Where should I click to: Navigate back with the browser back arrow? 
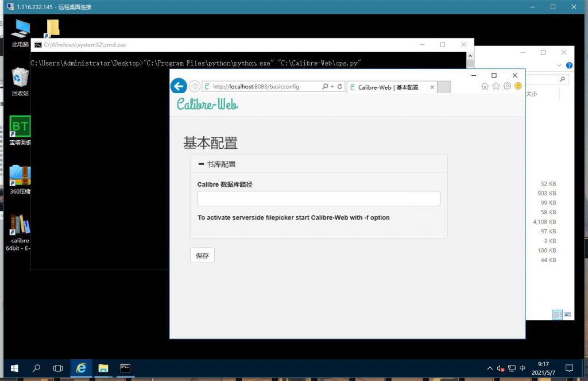coord(178,85)
